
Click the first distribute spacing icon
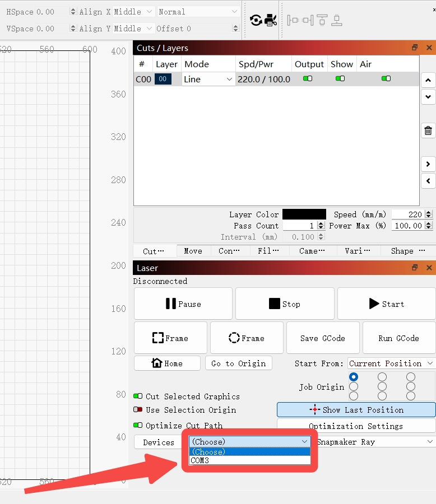pyautogui.click(x=293, y=20)
